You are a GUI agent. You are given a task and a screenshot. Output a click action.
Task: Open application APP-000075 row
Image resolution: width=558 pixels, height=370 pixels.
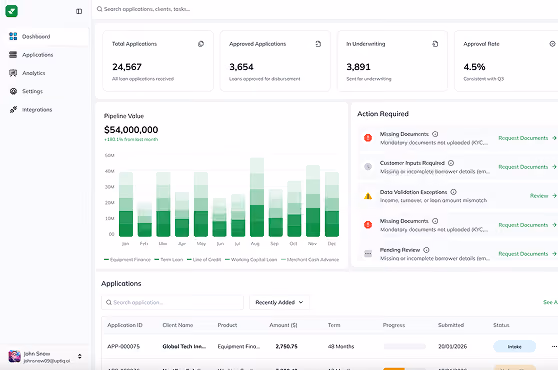pyautogui.click(x=330, y=346)
